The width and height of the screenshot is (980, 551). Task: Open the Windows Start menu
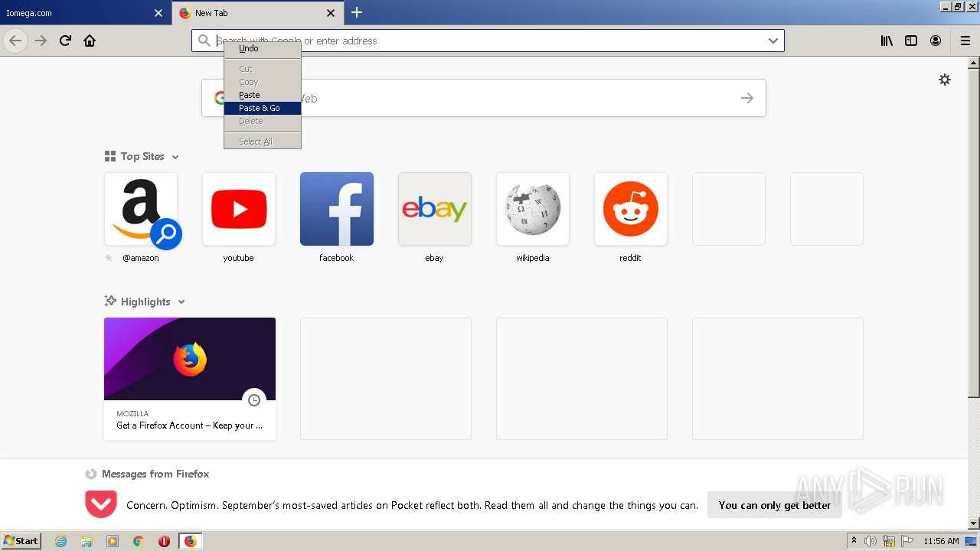pos(21,540)
